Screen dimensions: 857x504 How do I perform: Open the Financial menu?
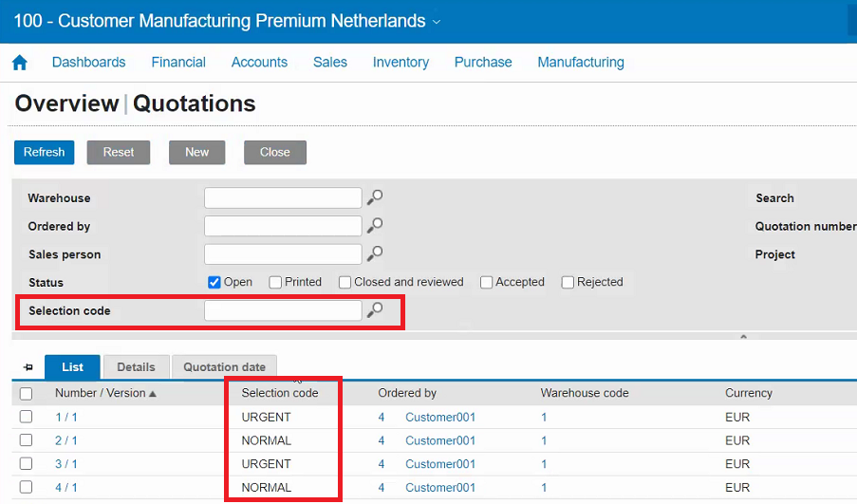pos(178,63)
